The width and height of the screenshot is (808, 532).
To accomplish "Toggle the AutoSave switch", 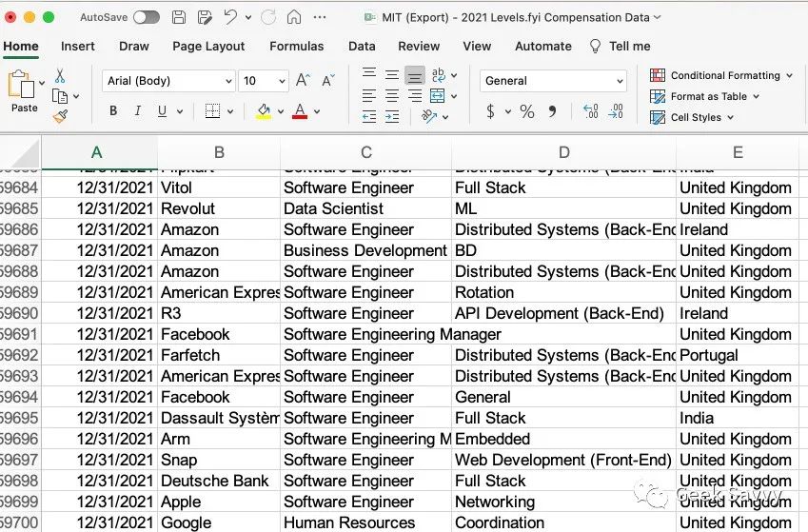I will tap(147, 17).
